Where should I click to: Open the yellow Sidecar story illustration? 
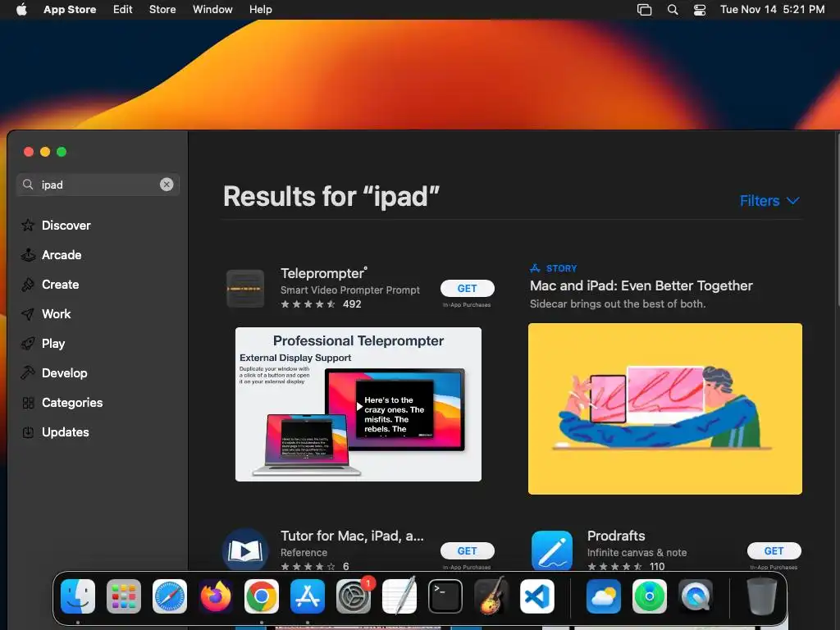(x=664, y=409)
